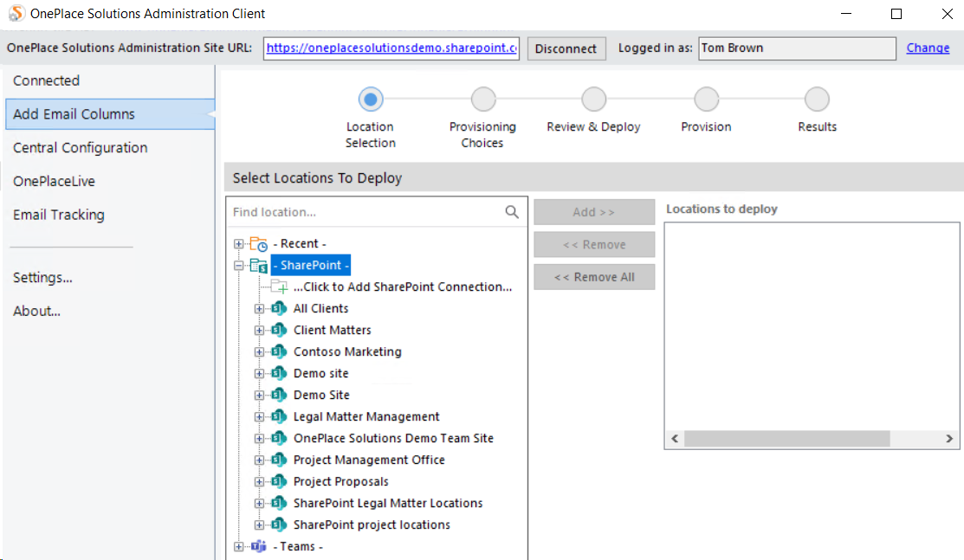This screenshot has width=964, height=560.
Task: Open Settings from the sidebar
Action: 42,277
